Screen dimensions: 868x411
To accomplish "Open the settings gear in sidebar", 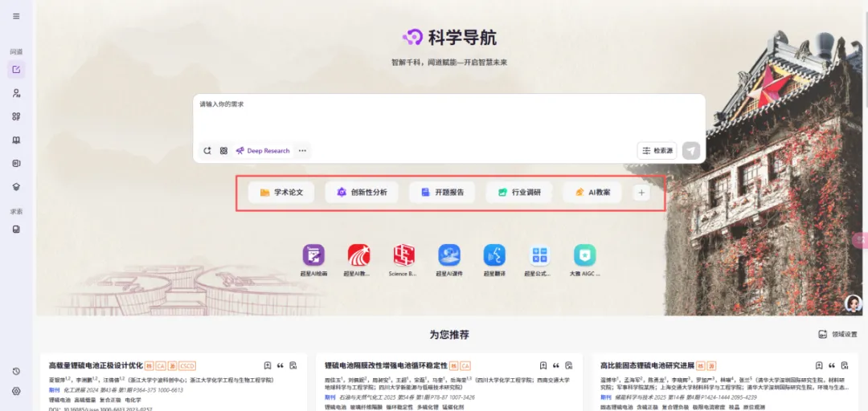I will click(x=16, y=391).
